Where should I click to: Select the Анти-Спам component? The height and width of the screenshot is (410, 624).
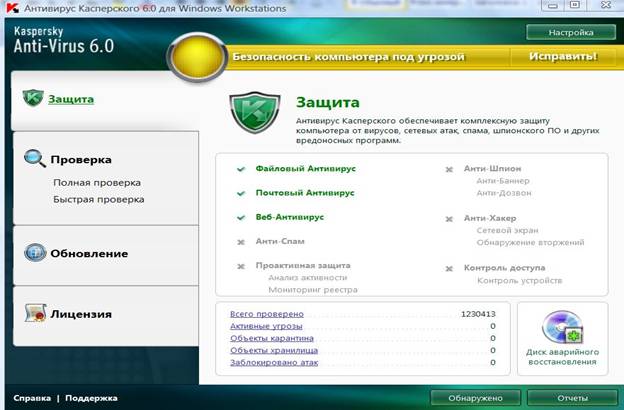click(x=280, y=242)
